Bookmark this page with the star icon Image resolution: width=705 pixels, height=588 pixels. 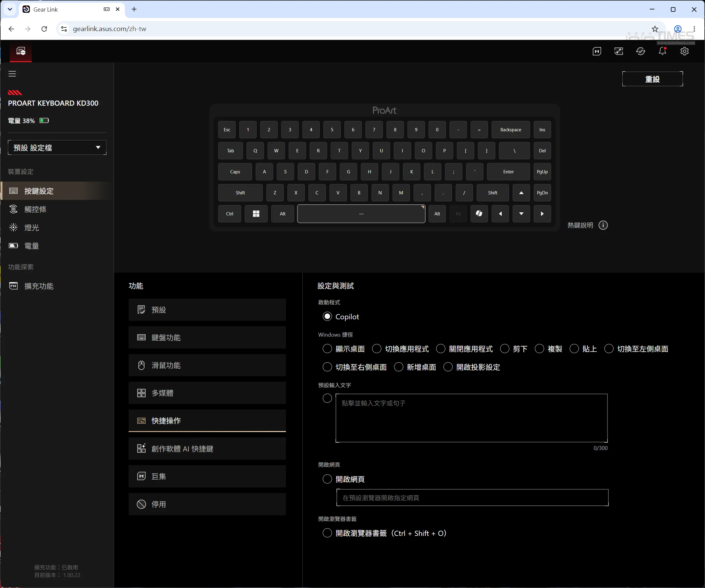(x=655, y=29)
